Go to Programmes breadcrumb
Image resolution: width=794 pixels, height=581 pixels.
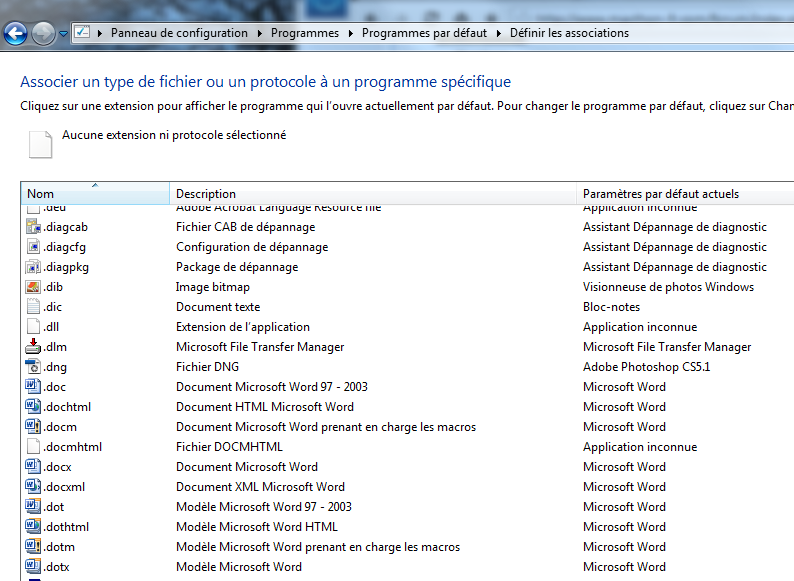(305, 33)
